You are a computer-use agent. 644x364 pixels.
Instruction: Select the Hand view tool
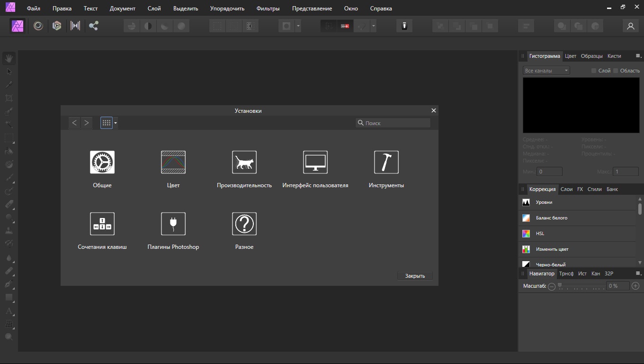point(9,59)
